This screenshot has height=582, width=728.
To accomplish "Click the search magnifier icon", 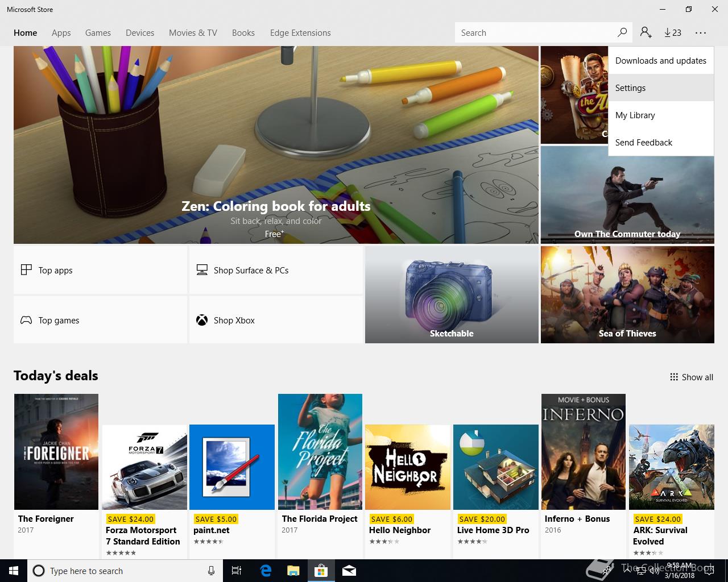I will (622, 32).
